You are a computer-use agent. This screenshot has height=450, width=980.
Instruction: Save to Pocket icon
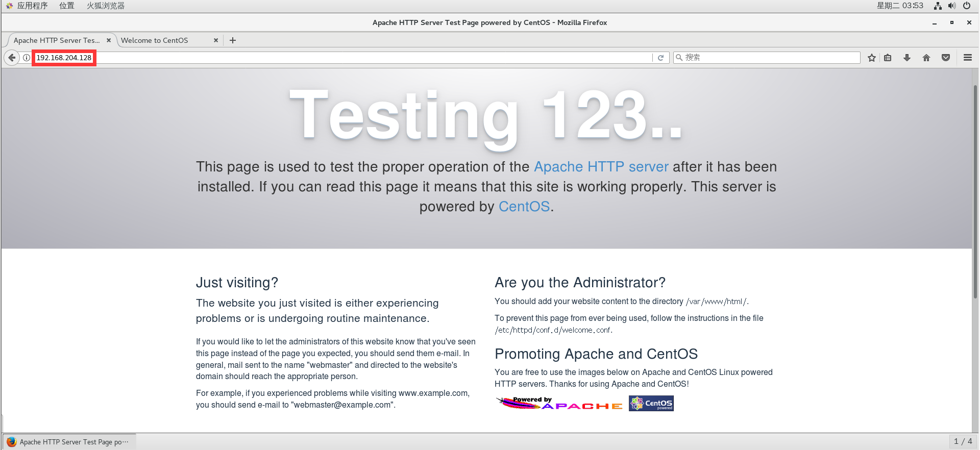click(x=946, y=58)
